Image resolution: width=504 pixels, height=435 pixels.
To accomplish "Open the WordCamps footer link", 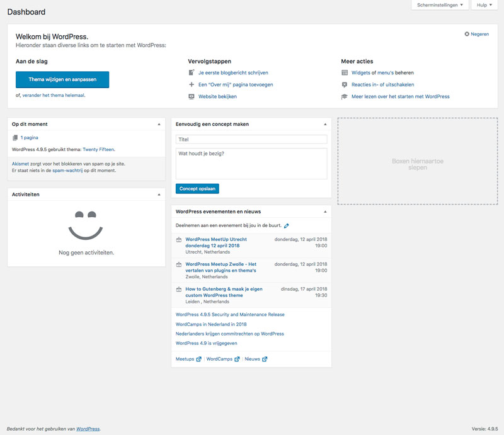I will point(219,359).
